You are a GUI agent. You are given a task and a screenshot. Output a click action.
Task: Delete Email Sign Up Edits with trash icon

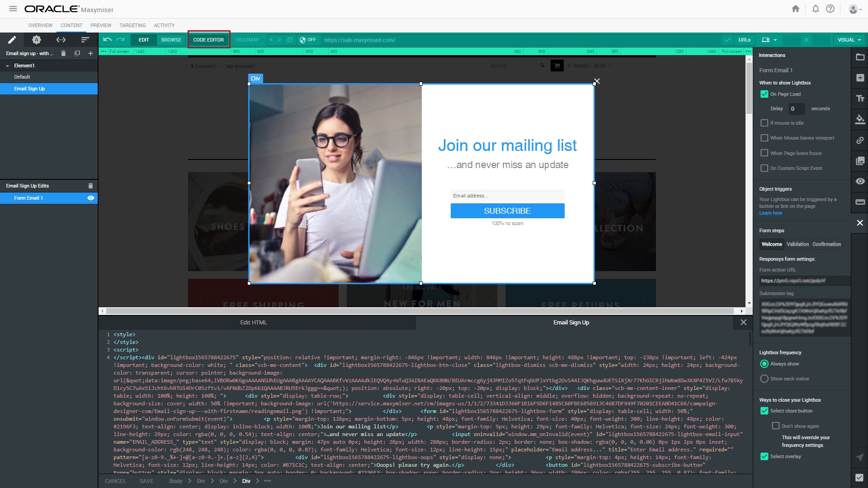coord(90,186)
